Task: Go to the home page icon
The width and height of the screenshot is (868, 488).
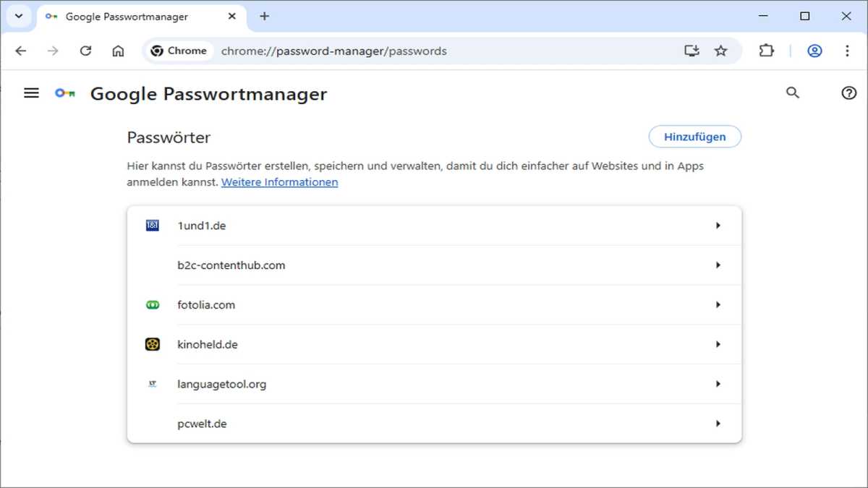Action: (x=118, y=51)
